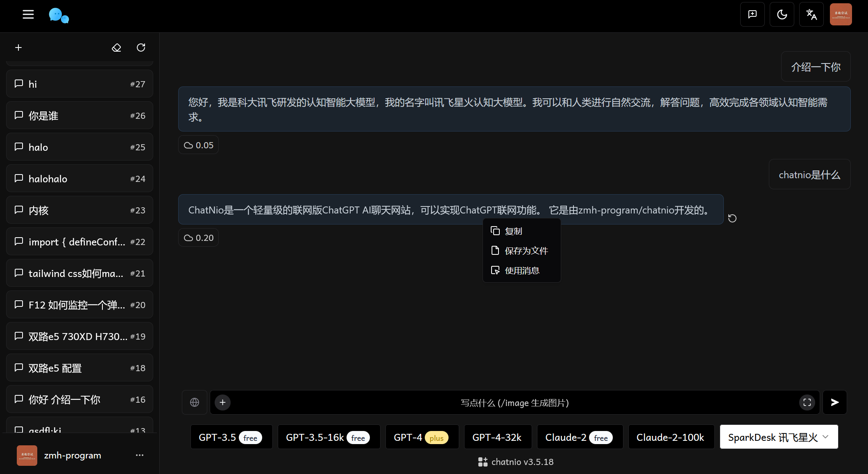
Task: Choose '复制' from the context menu
Action: pyautogui.click(x=521, y=231)
